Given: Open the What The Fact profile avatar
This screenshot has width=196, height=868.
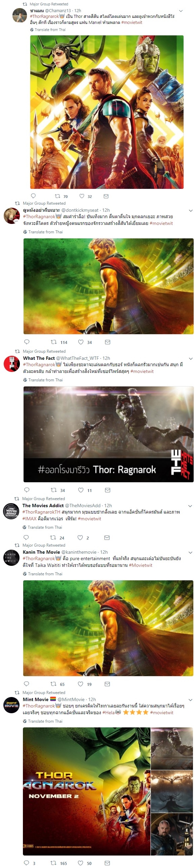Looking at the screenshot, I should click(x=11, y=364).
